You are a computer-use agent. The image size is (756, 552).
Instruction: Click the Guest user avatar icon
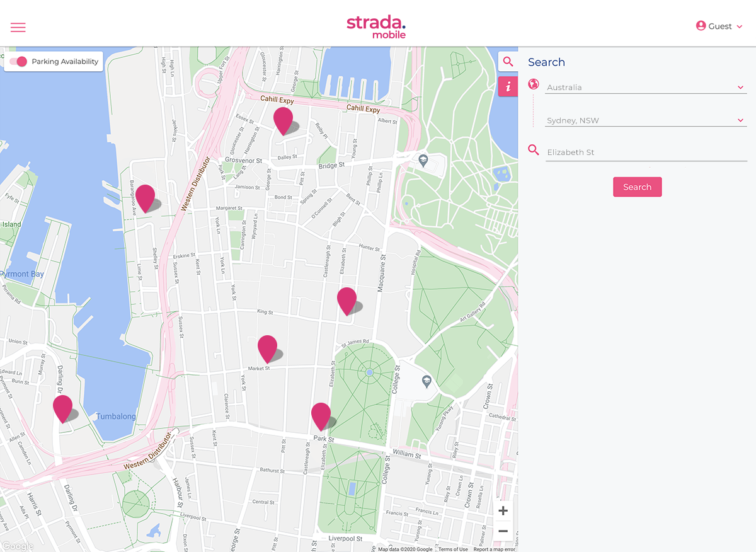pyautogui.click(x=701, y=26)
